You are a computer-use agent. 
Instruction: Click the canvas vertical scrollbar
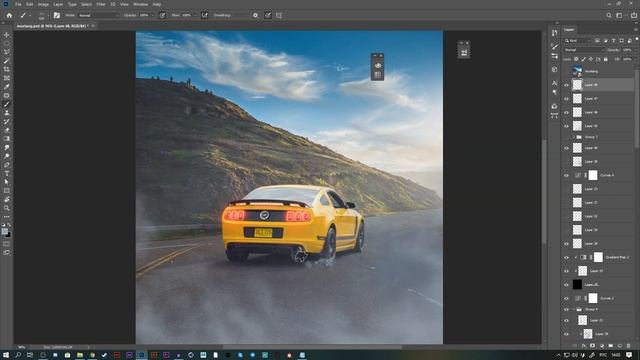click(544, 192)
